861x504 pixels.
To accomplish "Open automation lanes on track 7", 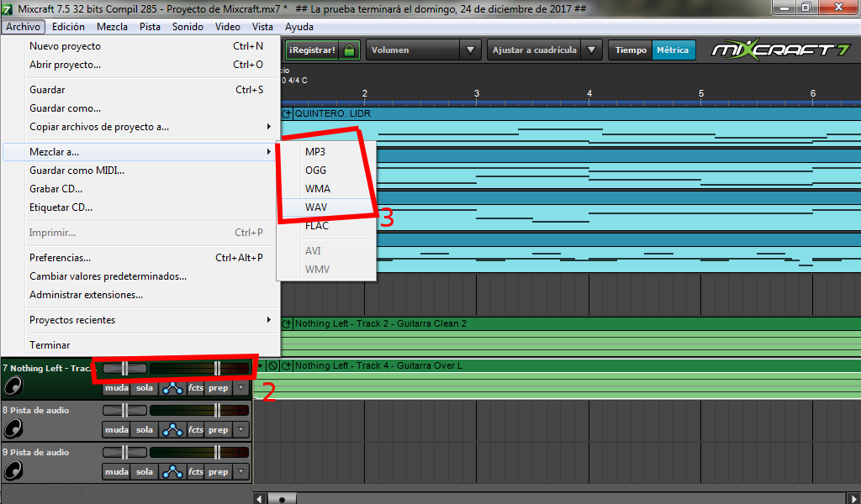I will click(172, 388).
